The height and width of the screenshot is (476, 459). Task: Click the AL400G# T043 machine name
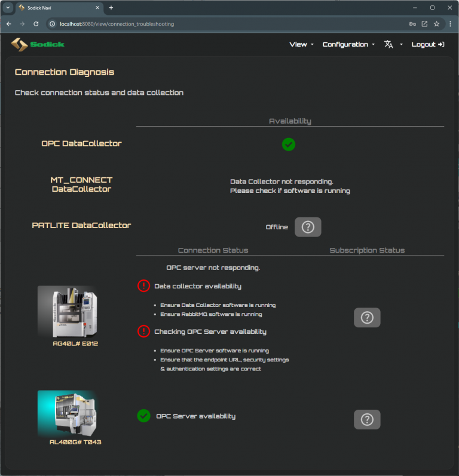pos(75,442)
